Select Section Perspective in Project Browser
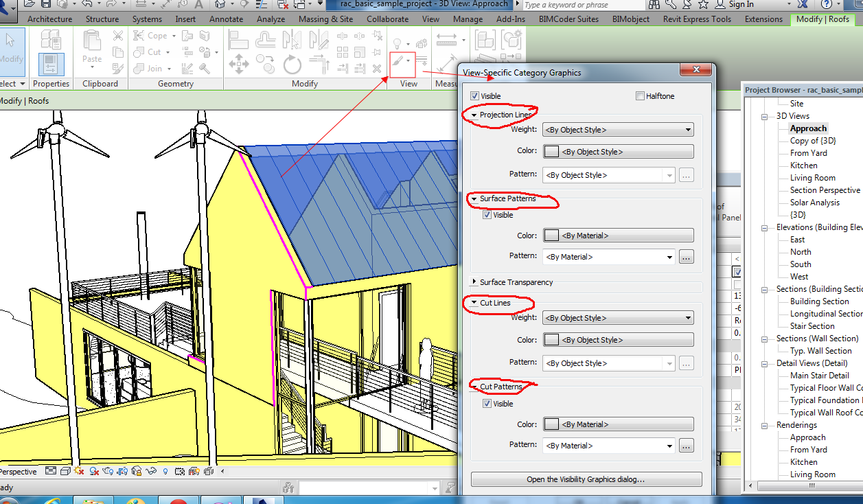Screen dimensions: 863x504 pyautogui.click(x=823, y=190)
